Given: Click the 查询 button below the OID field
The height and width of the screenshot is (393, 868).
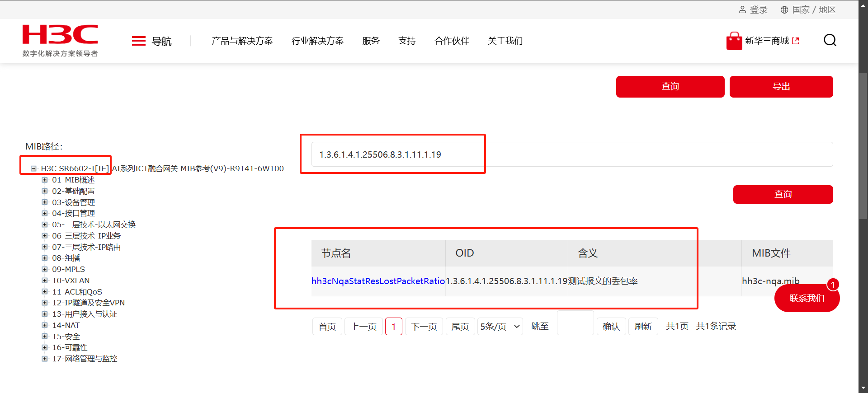Looking at the screenshot, I should pos(783,194).
